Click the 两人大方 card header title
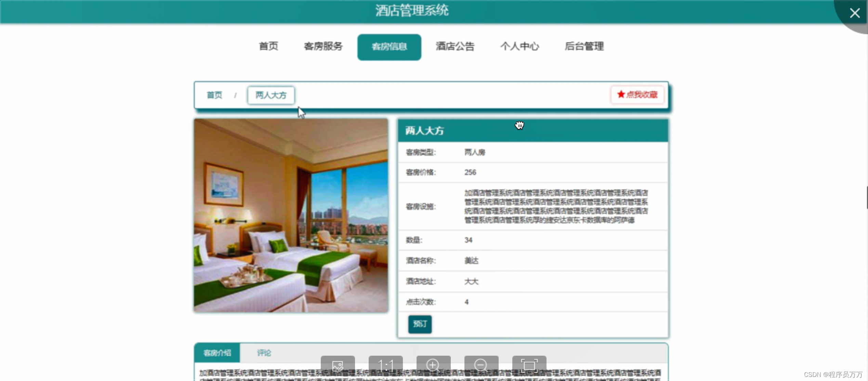This screenshot has height=381, width=868. point(424,131)
